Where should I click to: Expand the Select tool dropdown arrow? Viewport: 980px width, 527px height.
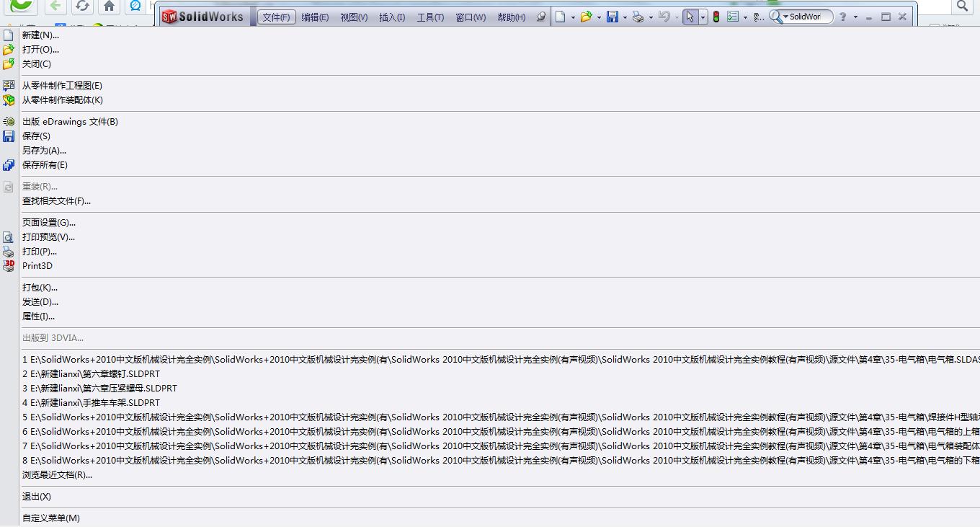pyautogui.click(x=703, y=17)
